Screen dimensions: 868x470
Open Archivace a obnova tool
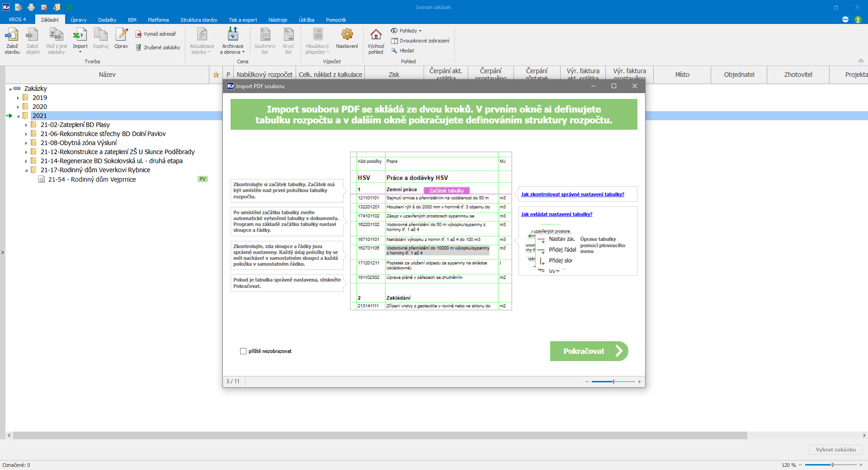click(x=232, y=35)
